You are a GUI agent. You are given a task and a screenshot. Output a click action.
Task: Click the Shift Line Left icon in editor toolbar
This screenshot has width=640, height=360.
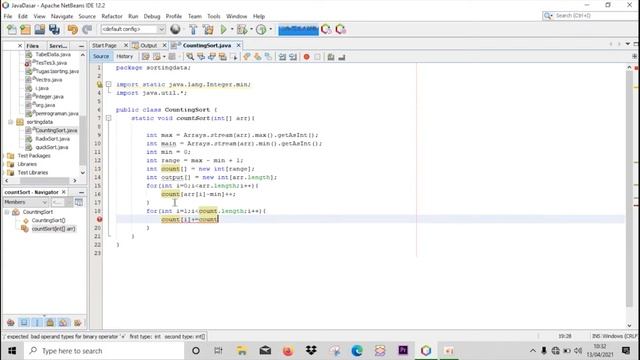tap(282, 57)
